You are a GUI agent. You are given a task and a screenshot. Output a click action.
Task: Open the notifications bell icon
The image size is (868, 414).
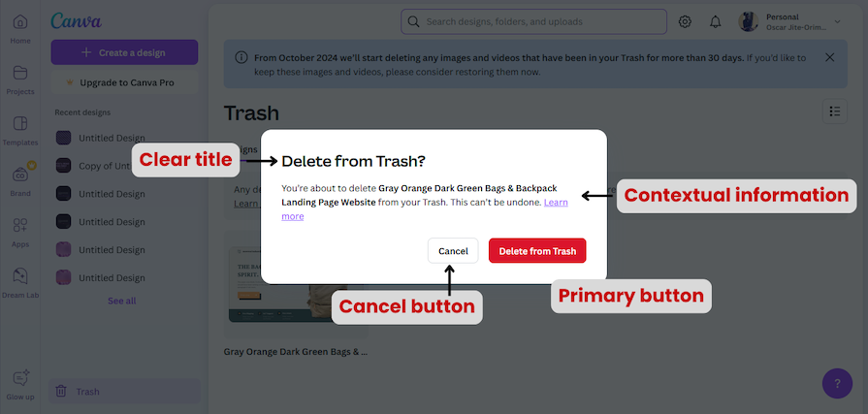tap(715, 21)
